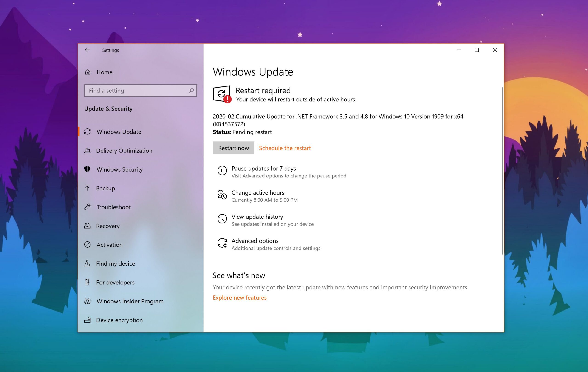The height and width of the screenshot is (372, 588).
Task: Click the Device encryption lock icon
Action: pyautogui.click(x=88, y=320)
